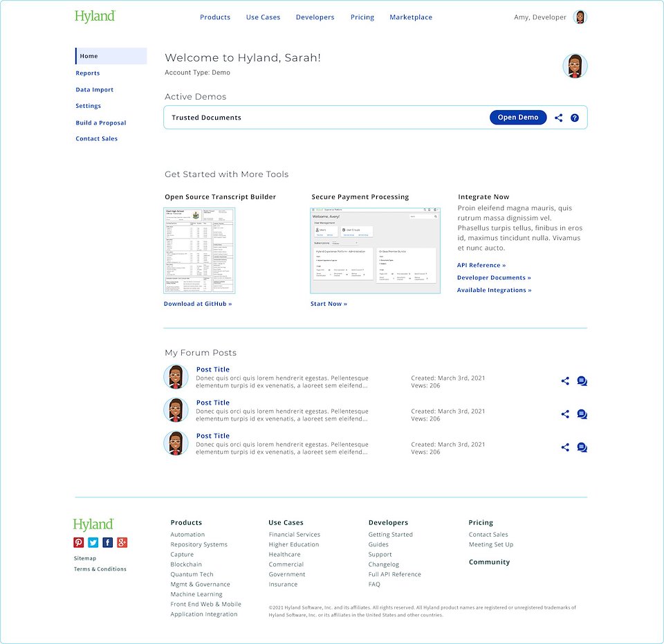Open Meeting Set Up footer link
Screen dimensions: 664x644
click(491, 544)
